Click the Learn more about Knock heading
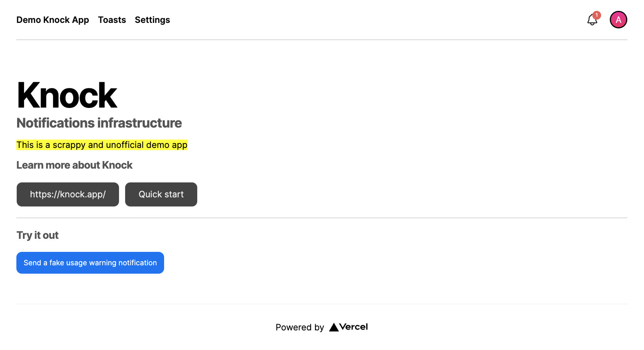Screen dimensions: 644x350 pyautogui.click(x=74, y=165)
